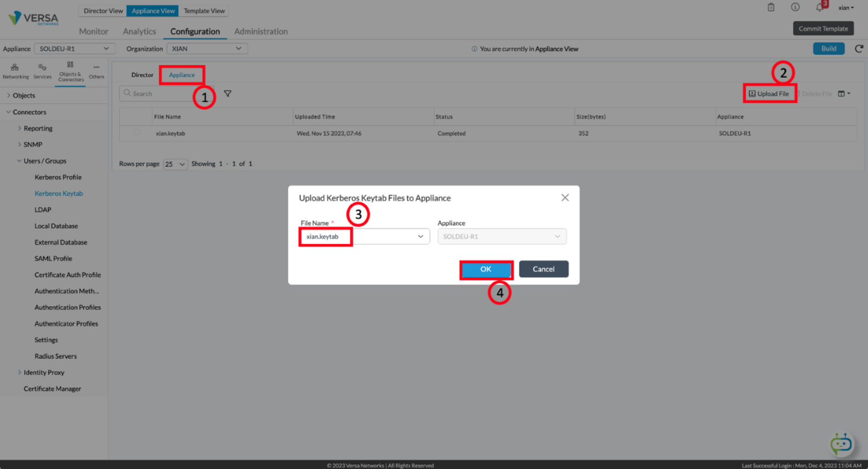Click the Upload File button
Viewport: 868px width, 469px height.
769,94
